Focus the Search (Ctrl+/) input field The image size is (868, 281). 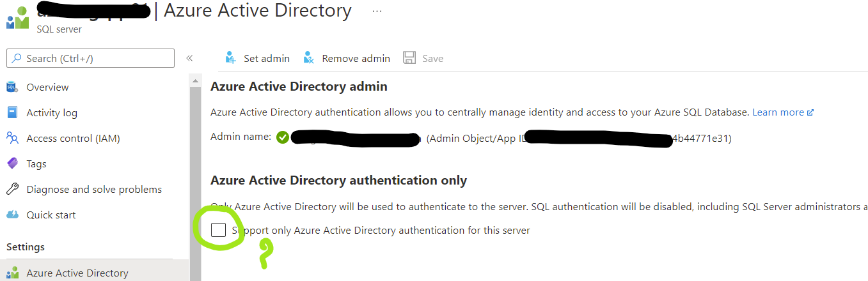[90, 58]
